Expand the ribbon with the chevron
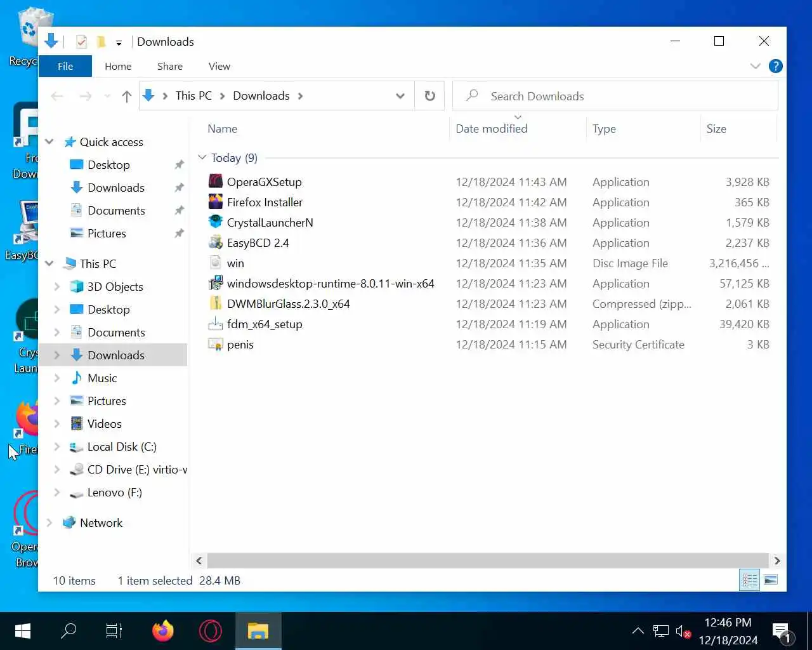The width and height of the screenshot is (812, 650). click(755, 66)
